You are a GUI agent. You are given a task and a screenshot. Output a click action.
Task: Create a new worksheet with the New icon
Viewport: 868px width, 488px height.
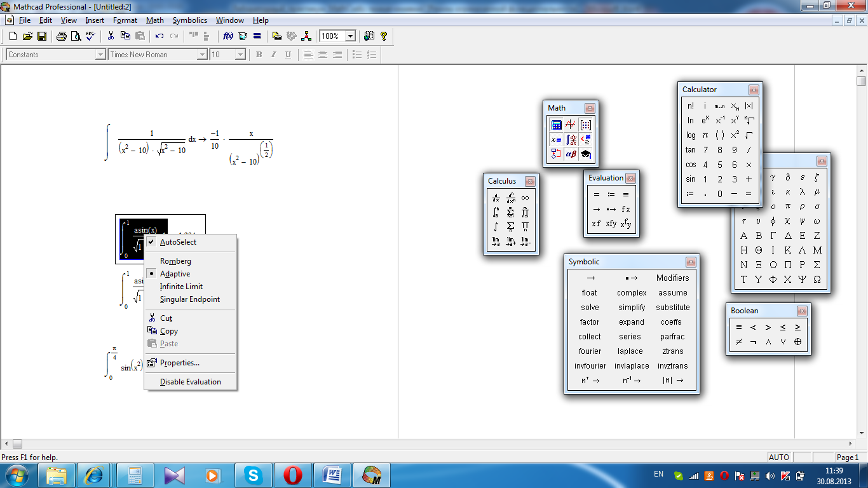13,36
